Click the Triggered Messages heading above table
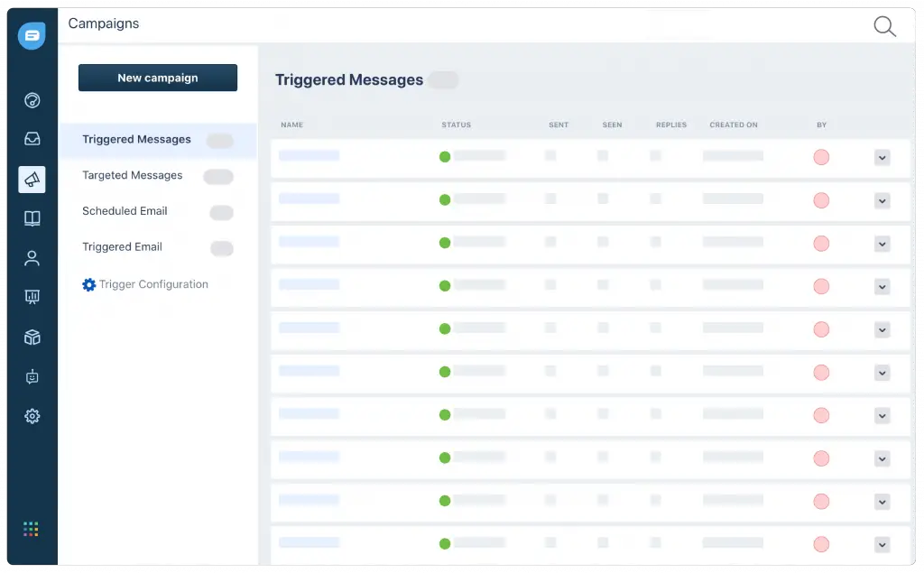The height and width of the screenshot is (573, 924). [349, 80]
